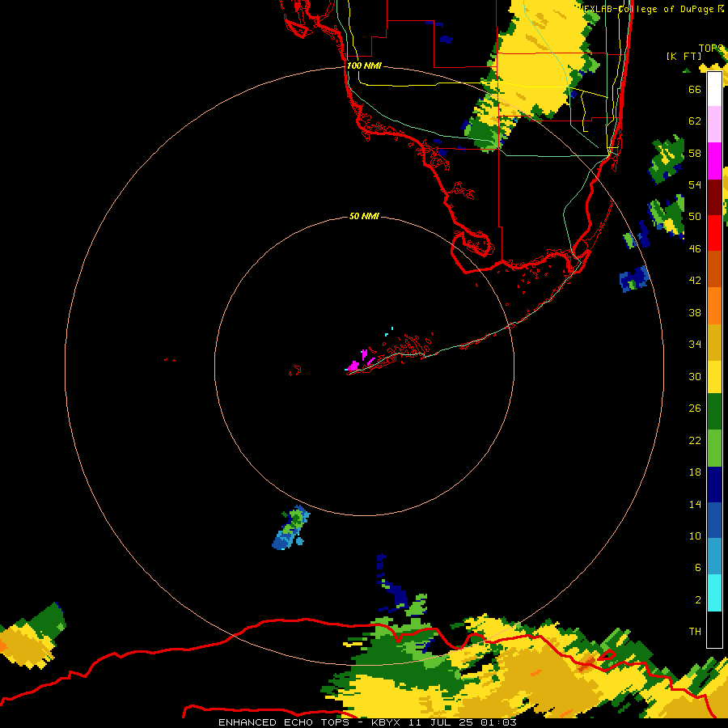Pick the dark orange legend swatch

[x=714, y=269]
